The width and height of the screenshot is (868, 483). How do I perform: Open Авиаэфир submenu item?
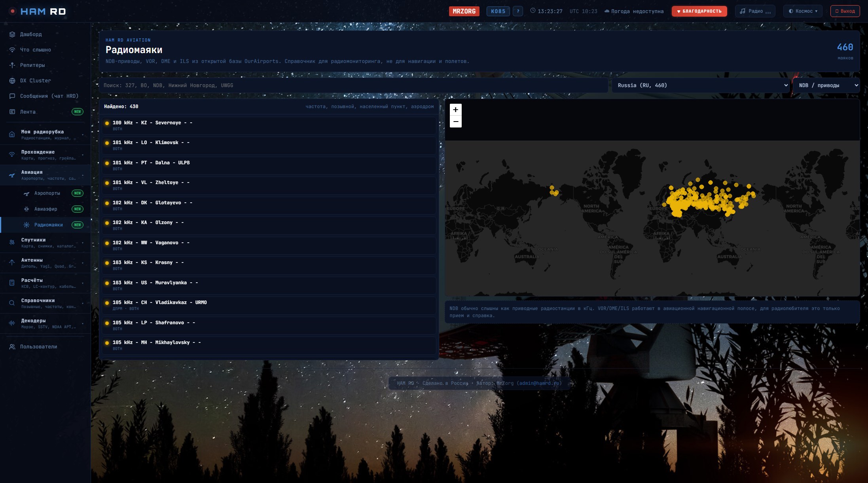point(45,209)
